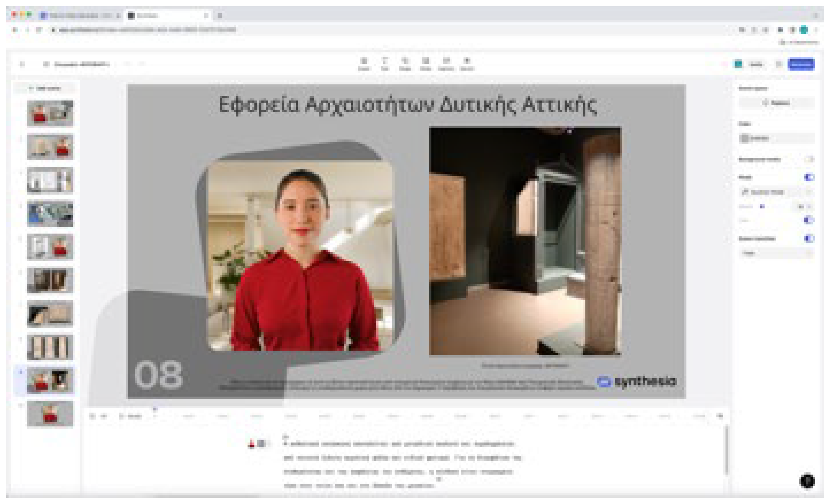Turn off the Music toggle

click(x=808, y=177)
